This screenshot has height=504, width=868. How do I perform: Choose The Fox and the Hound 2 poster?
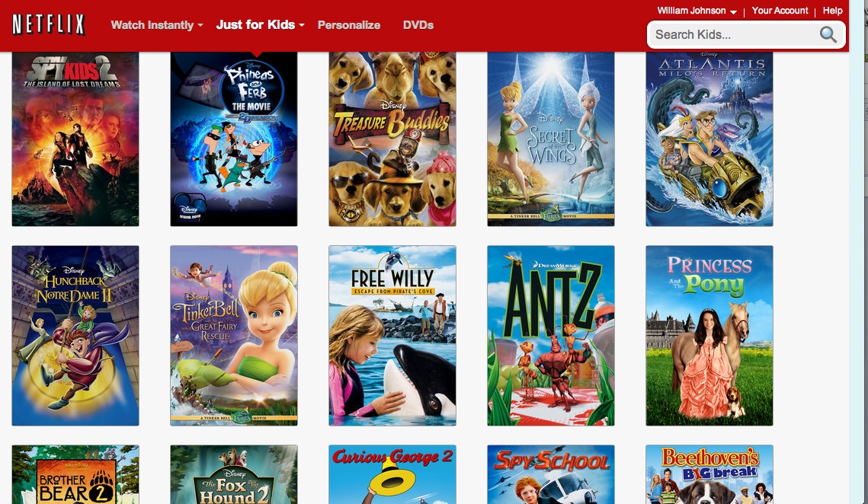234,474
